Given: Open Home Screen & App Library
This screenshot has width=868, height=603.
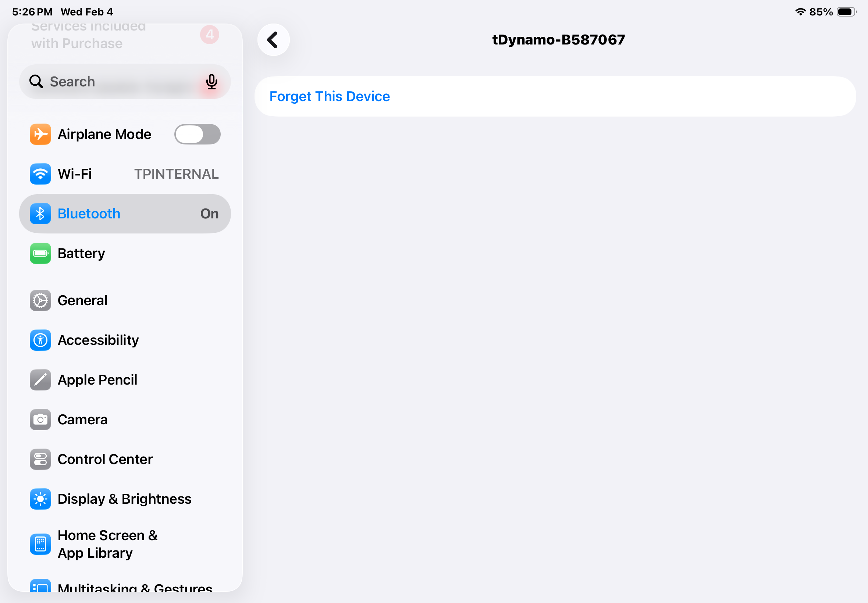Looking at the screenshot, I should (x=125, y=544).
